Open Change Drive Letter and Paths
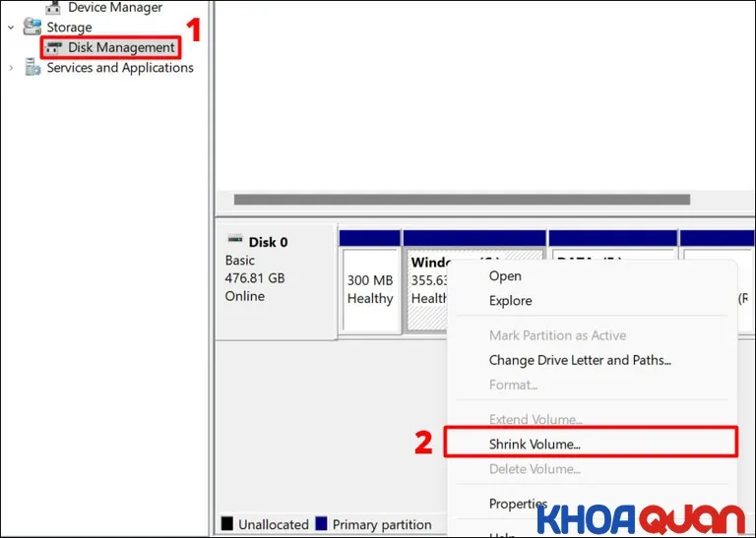Viewport: 756px width, 538px height. tap(580, 360)
